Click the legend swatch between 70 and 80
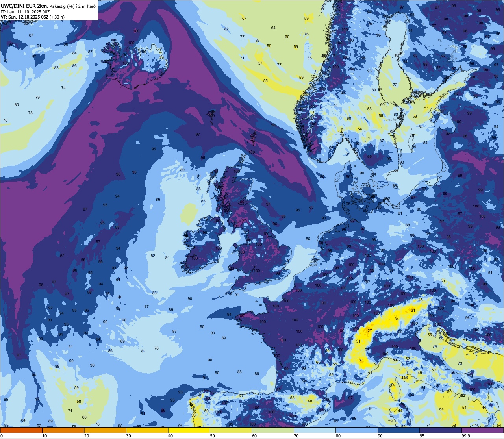Viewport: 504px width, 439px height. point(315,430)
